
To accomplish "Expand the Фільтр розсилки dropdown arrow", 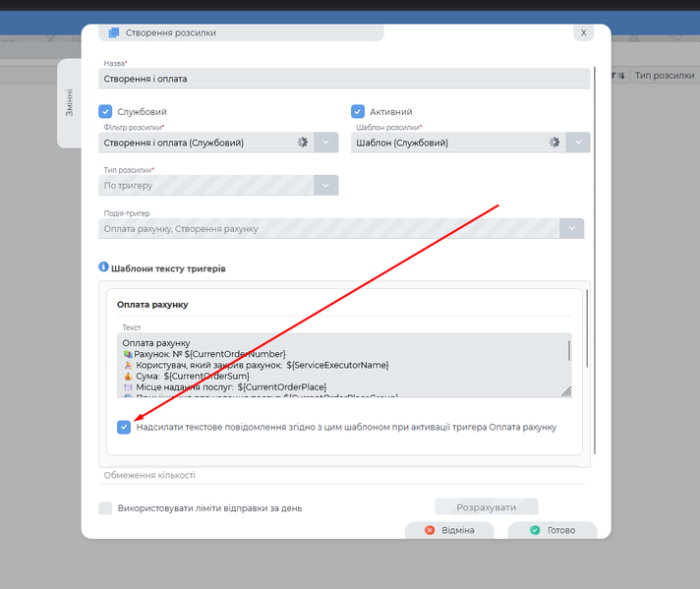I will click(x=326, y=143).
